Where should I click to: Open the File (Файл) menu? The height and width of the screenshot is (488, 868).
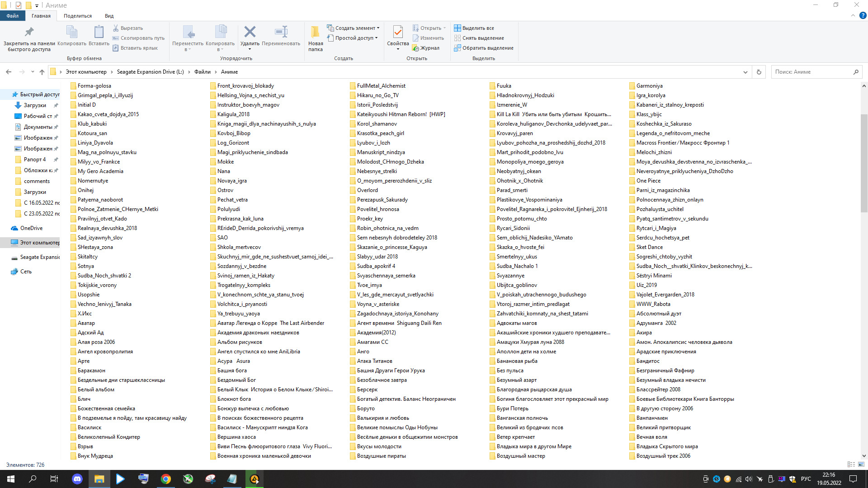pyautogui.click(x=12, y=16)
